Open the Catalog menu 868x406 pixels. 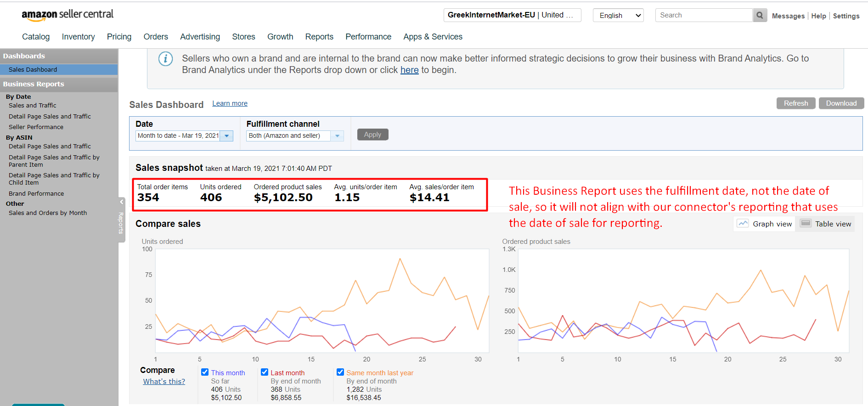tap(36, 37)
